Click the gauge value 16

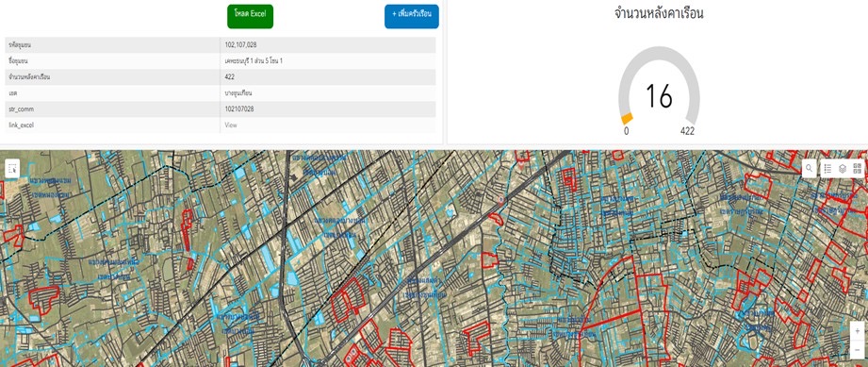659,96
